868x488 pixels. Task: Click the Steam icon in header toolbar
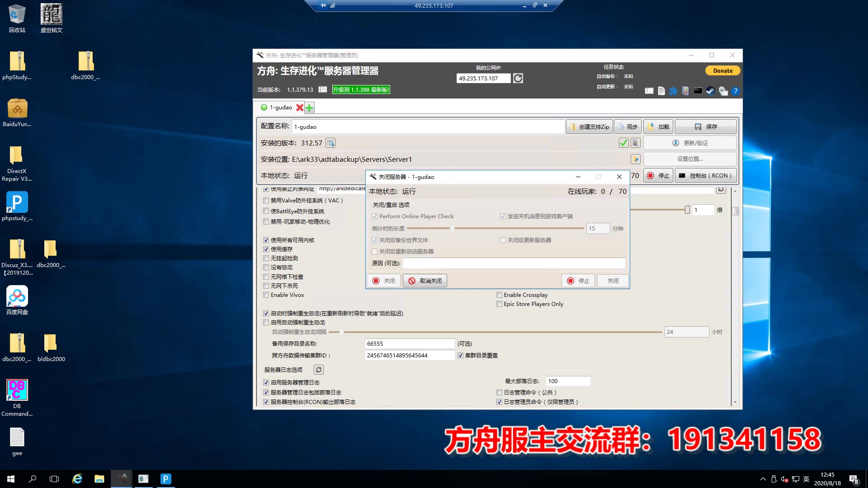point(710,91)
